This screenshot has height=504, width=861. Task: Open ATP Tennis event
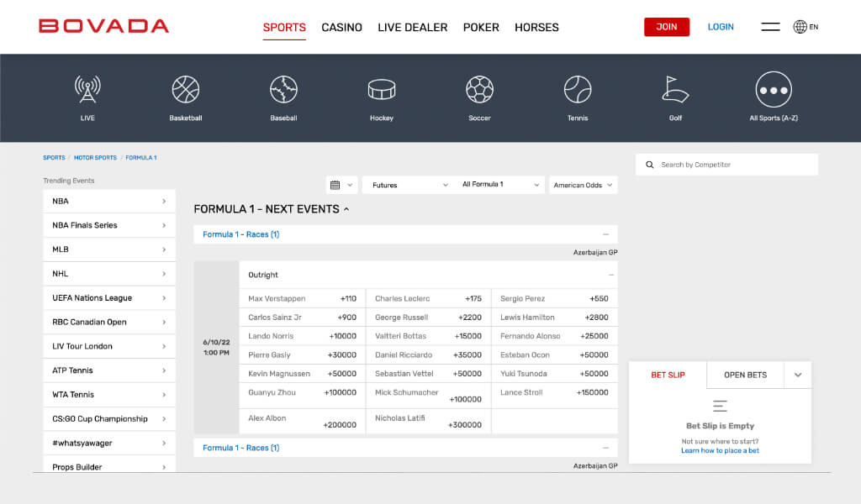109,370
